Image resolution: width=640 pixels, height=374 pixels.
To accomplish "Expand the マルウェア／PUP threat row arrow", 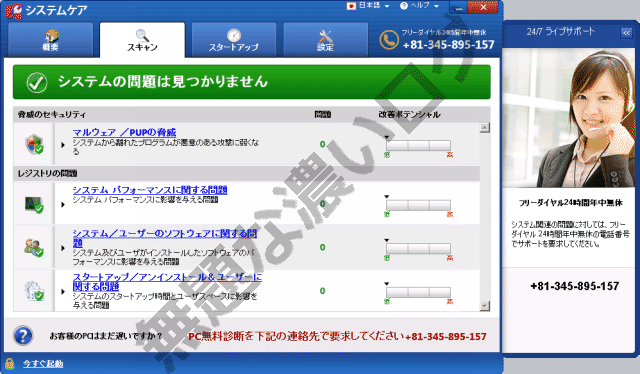I will tap(63, 145).
